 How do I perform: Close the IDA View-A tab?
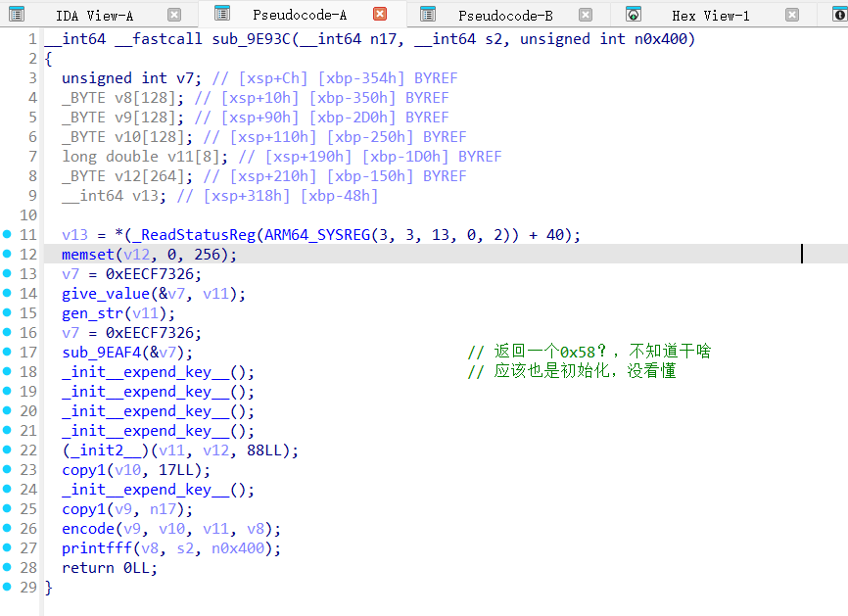[174, 15]
